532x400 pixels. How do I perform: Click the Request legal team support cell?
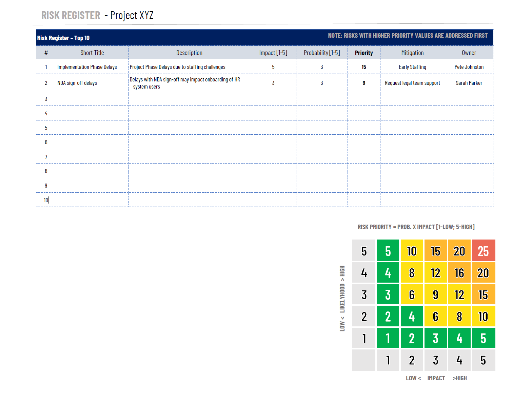(412, 83)
